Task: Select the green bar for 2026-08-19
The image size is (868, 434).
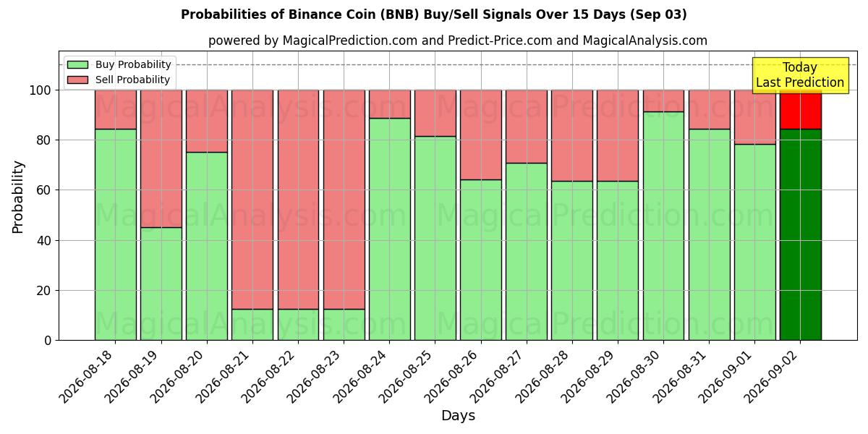Action: click(x=161, y=284)
